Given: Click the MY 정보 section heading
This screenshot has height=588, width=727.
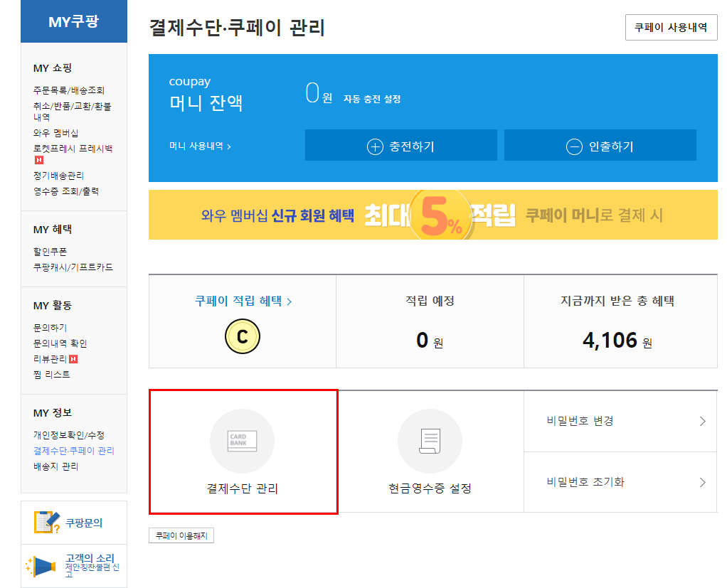Looking at the screenshot, I should [53, 413].
